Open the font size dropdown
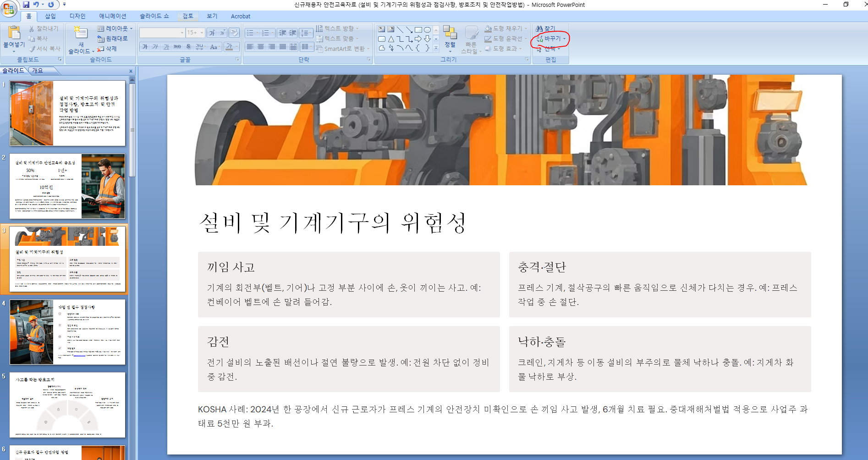 (202, 33)
